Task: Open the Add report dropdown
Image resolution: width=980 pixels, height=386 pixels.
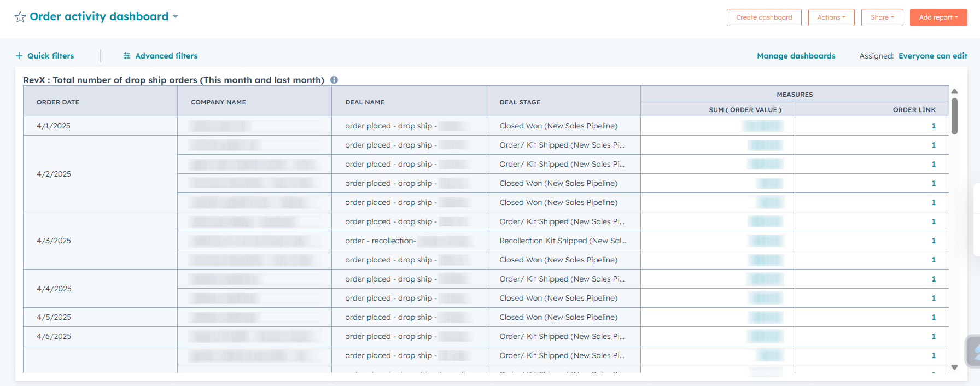Action: (x=938, y=17)
